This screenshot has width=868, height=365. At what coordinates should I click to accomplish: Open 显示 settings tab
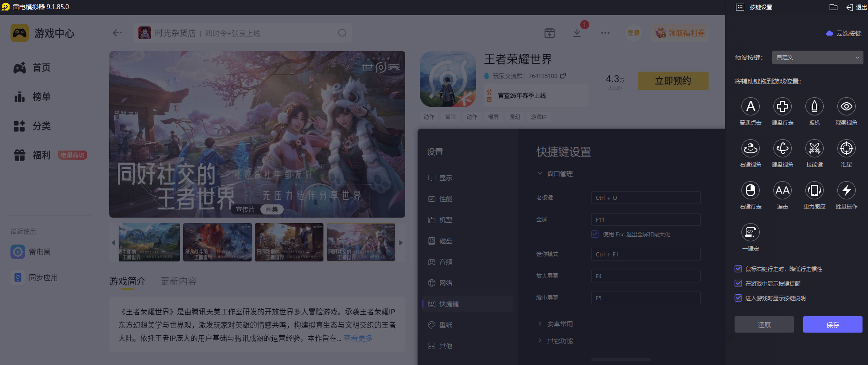468,178
